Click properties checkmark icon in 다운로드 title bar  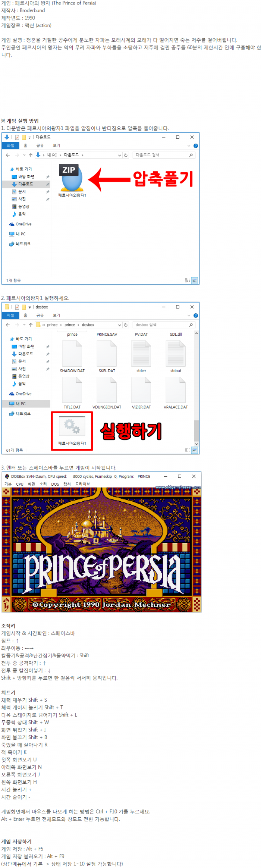(x=17, y=137)
